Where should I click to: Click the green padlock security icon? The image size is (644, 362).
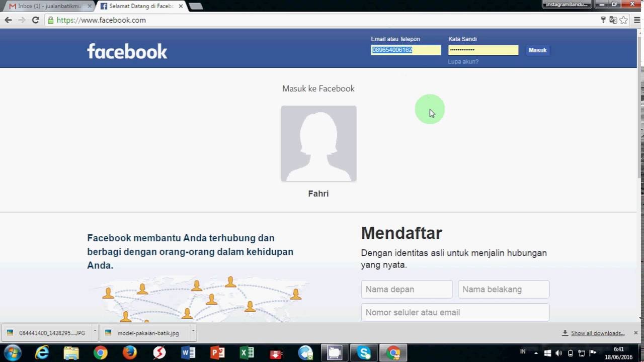point(50,20)
